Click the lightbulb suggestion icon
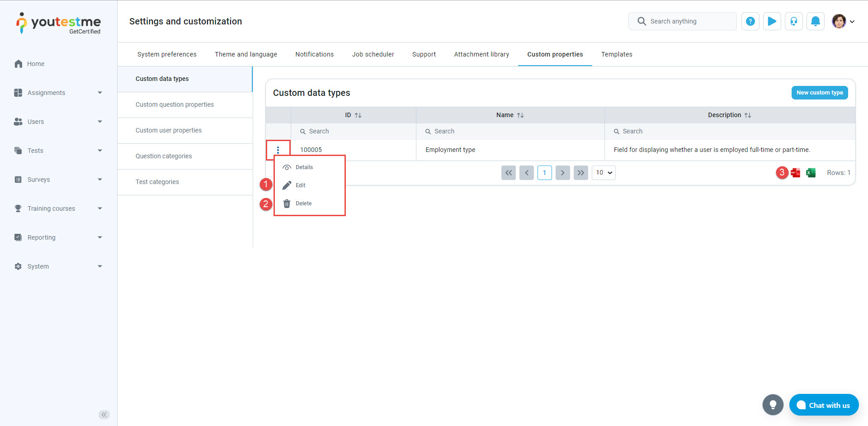The height and width of the screenshot is (426, 868). click(x=773, y=405)
